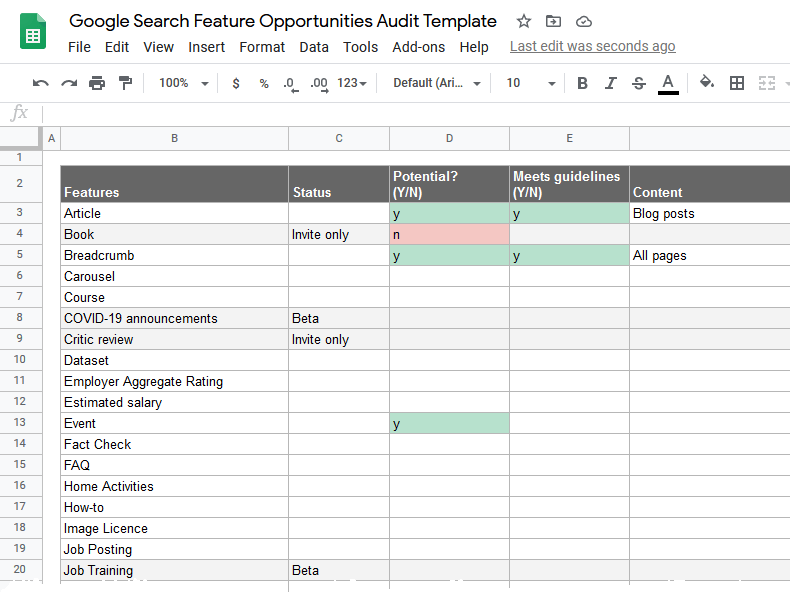The width and height of the screenshot is (790, 605).
Task: Select 'COVID-19 announcements' cell
Action: (174, 318)
